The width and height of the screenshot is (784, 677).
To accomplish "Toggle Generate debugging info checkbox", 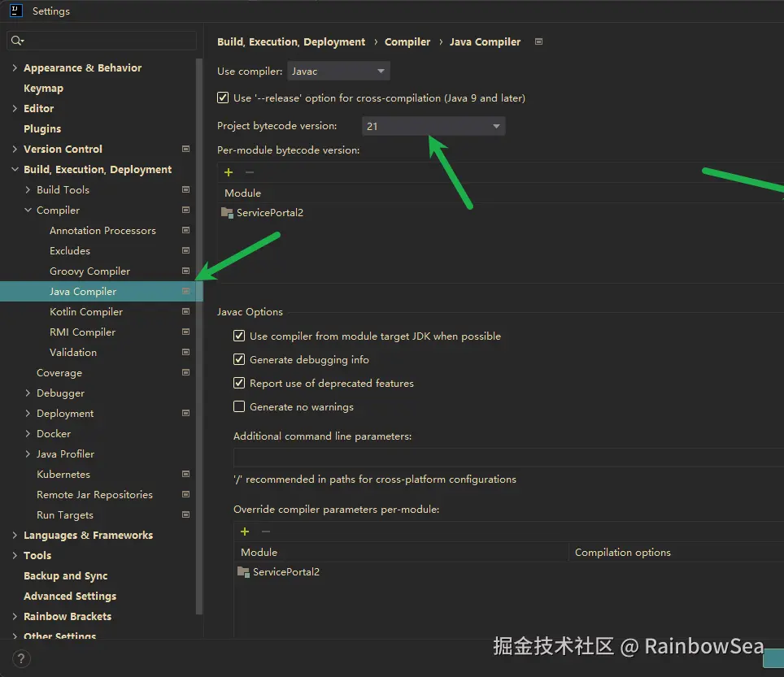I will click(239, 359).
